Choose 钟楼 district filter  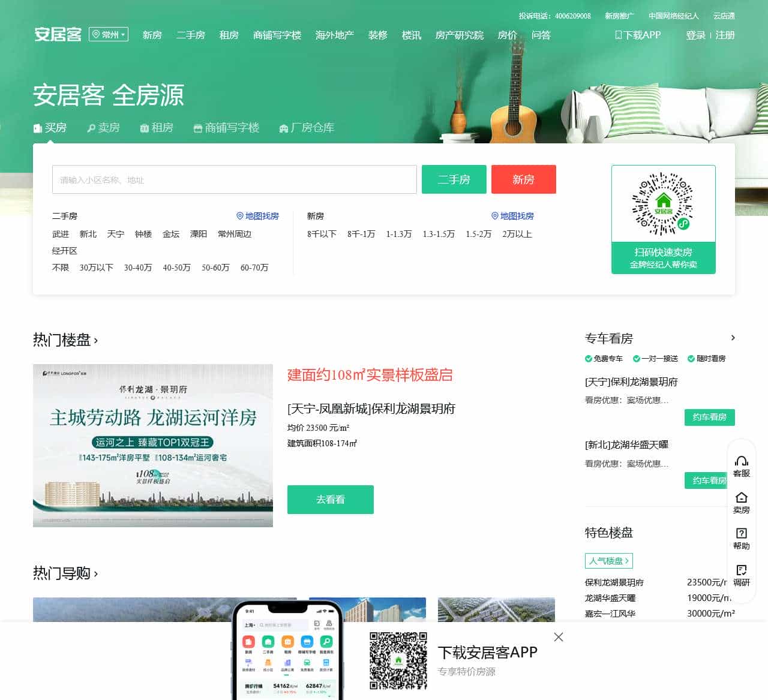(143, 234)
